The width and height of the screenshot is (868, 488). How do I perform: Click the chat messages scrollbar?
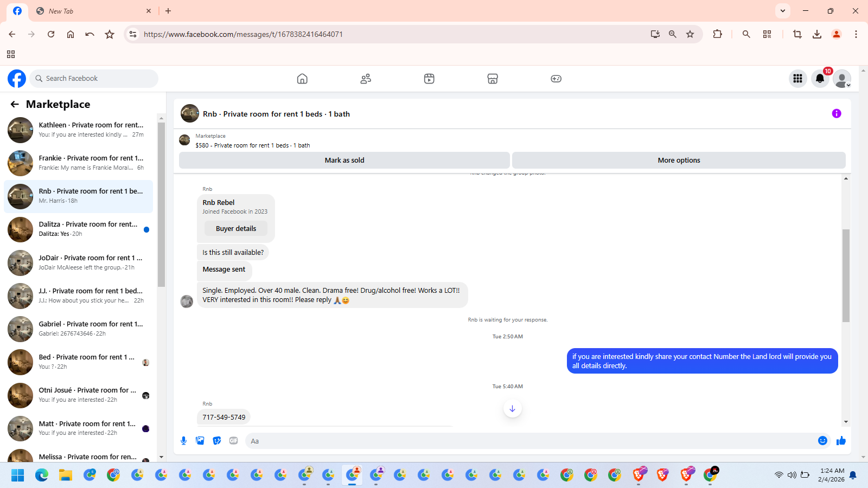click(x=846, y=275)
